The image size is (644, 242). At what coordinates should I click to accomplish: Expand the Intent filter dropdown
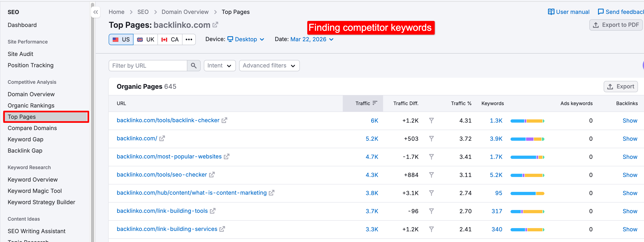tap(220, 66)
